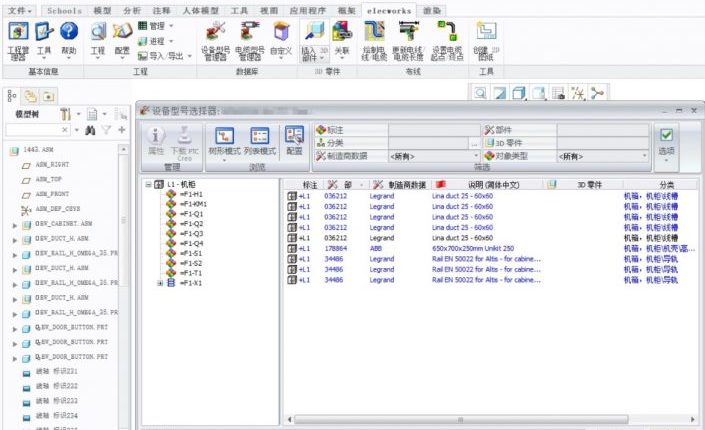Switch to 树形模式 tree mode
This screenshot has height=430, width=705.
pyautogui.click(x=224, y=135)
